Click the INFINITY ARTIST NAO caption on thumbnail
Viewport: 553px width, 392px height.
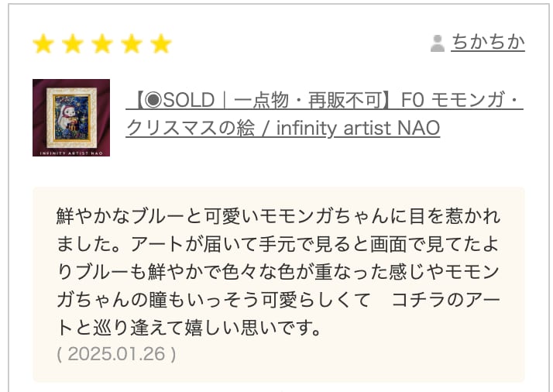click(x=71, y=151)
